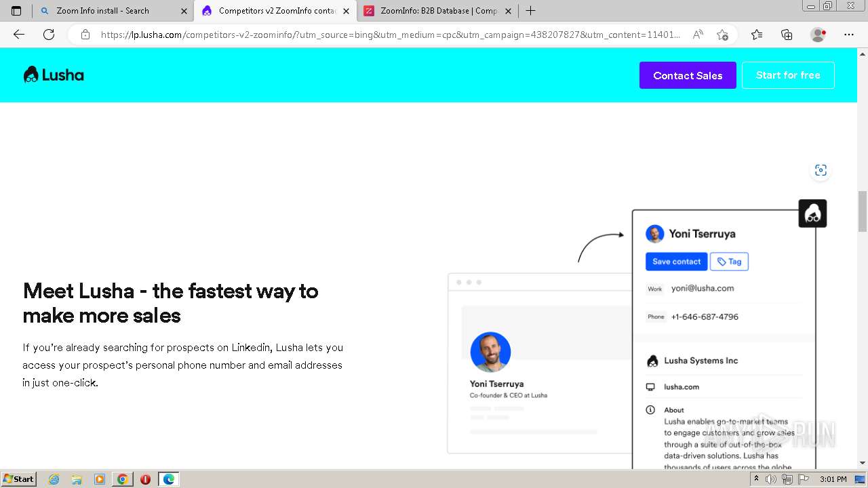Switch to the Competitors v2 ZoomInfo tab
The width and height of the screenshot is (868, 488).
point(275,11)
